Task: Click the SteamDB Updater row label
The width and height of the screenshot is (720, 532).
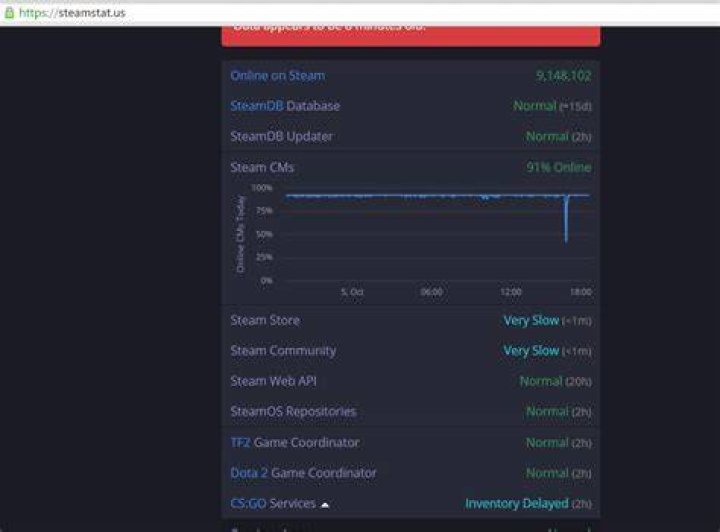Action: pos(281,136)
